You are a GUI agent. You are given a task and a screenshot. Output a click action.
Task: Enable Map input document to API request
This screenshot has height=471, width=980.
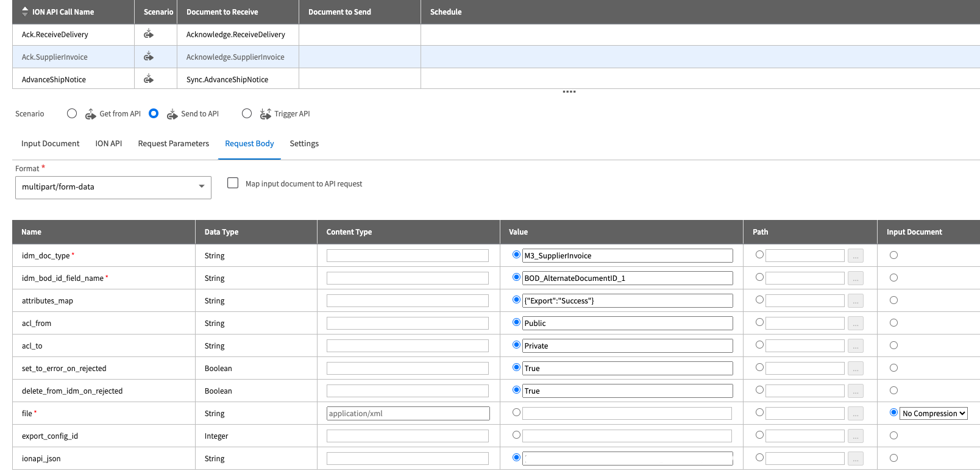point(233,183)
